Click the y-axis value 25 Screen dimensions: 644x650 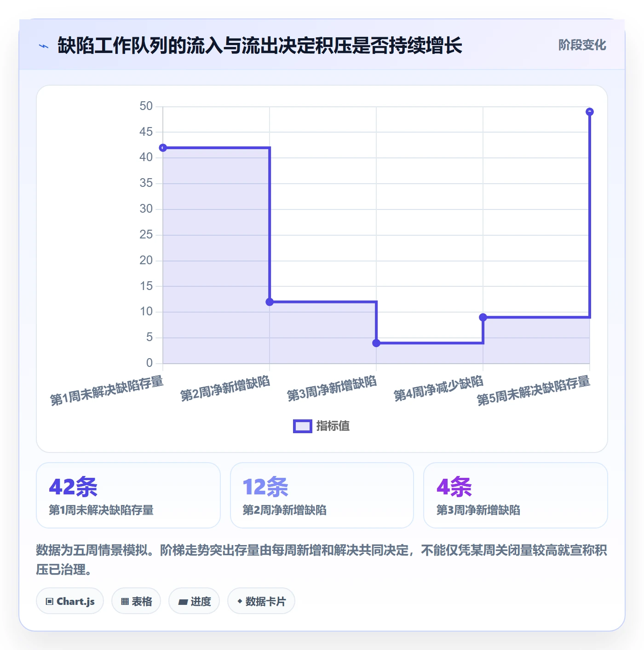click(x=146, y=235)
